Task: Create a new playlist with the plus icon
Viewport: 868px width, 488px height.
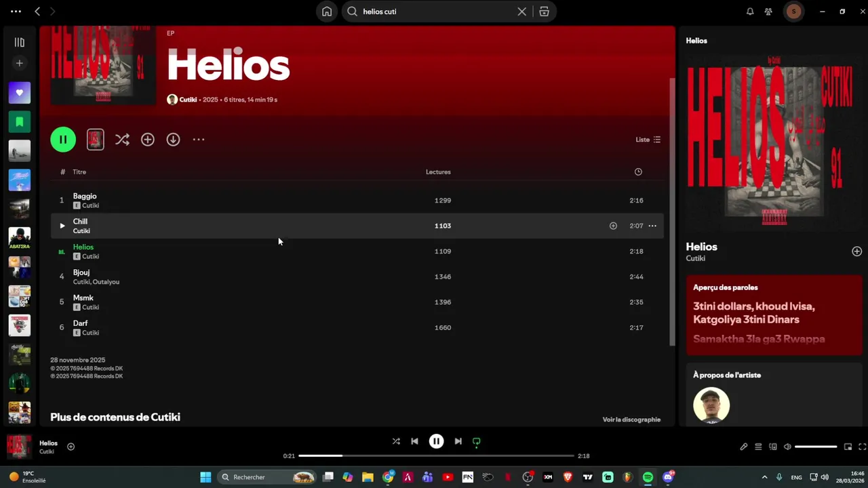Action: pyautogui.click(x=20, y=63)
